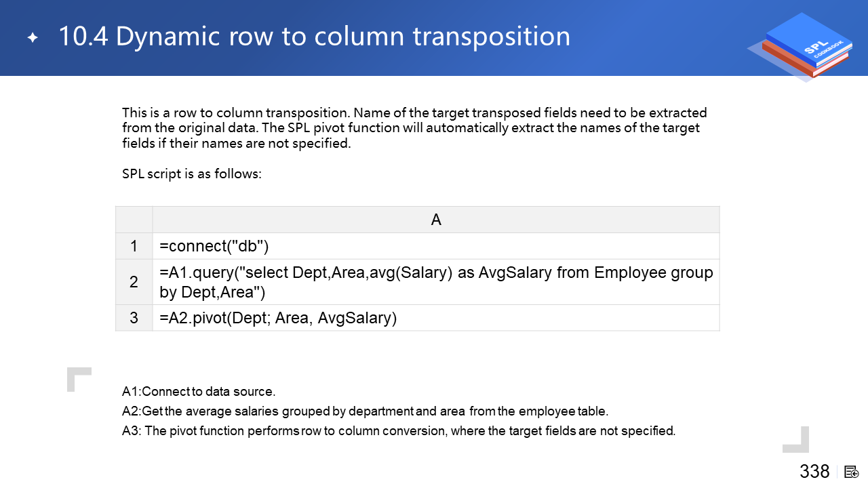Select row header 2 in the table

click(134, 282)
